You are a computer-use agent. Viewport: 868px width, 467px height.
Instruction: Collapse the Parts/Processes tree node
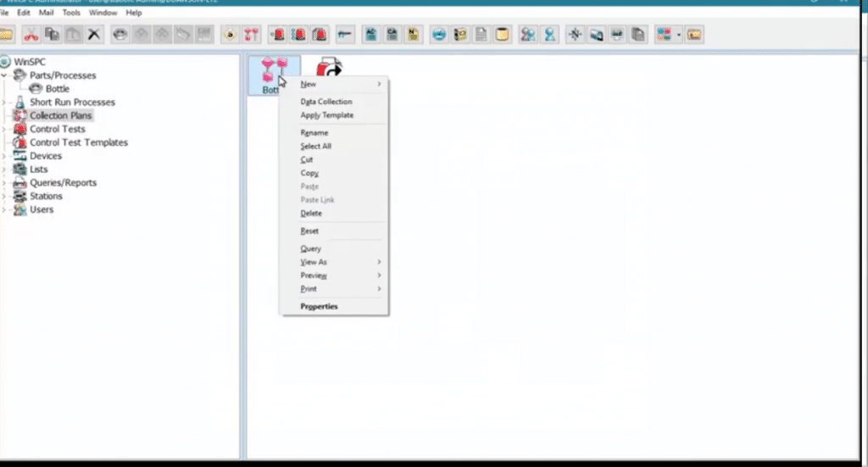tap(5, 75)
